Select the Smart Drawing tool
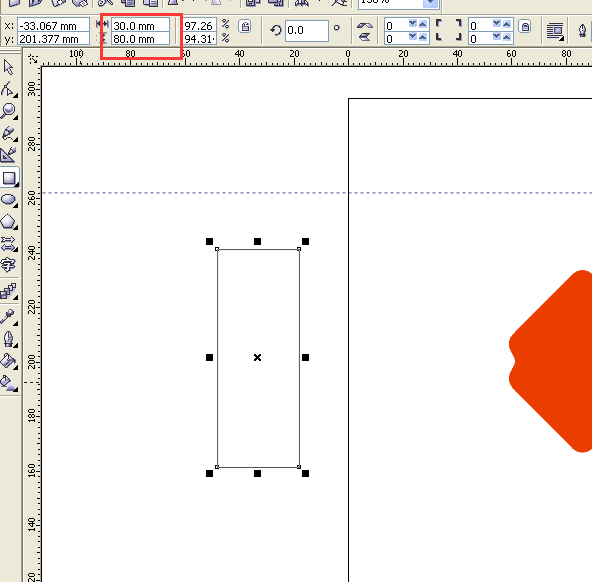This screenshot has width=592, height=582. pyautogui.click(x=8, y=155)
